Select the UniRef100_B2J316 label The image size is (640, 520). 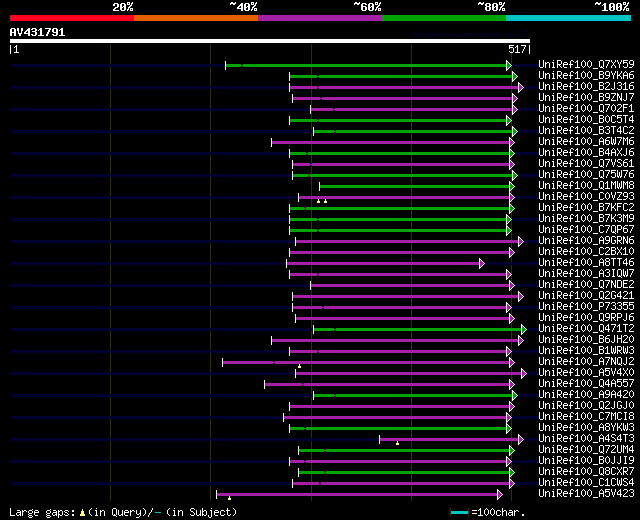click(586, 87)
